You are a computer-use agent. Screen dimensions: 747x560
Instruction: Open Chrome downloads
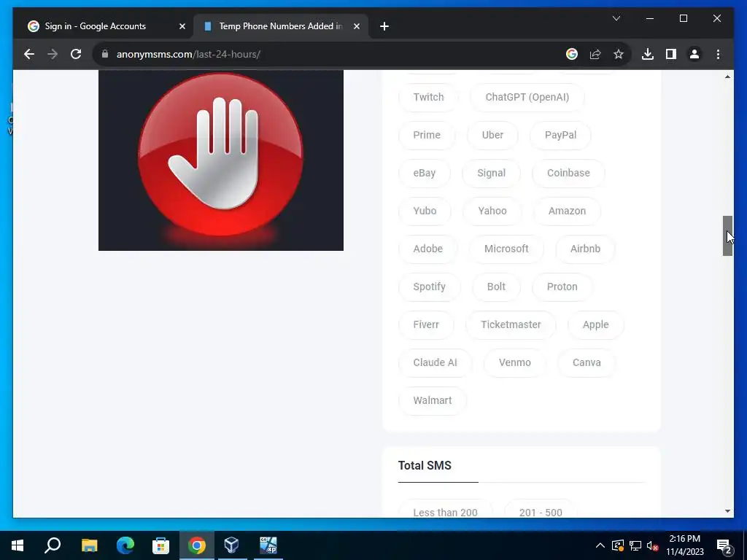pos(648,54)
